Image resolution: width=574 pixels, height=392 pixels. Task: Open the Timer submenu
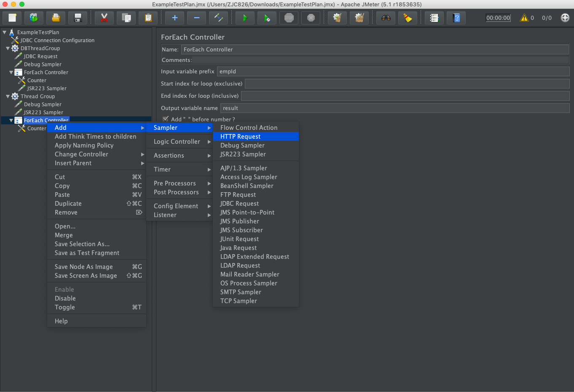[x=180, y=169]
